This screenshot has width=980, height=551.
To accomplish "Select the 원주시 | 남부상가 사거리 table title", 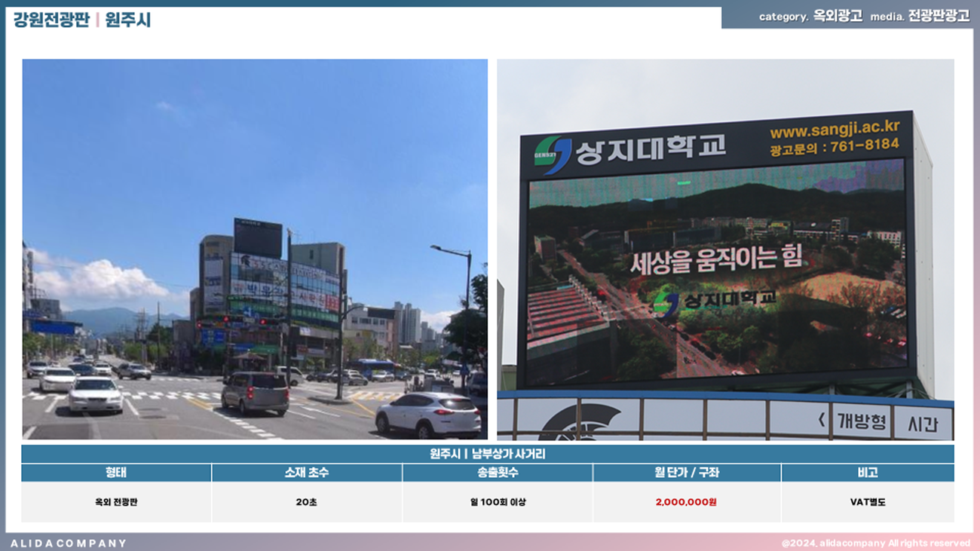I will 487,454.
